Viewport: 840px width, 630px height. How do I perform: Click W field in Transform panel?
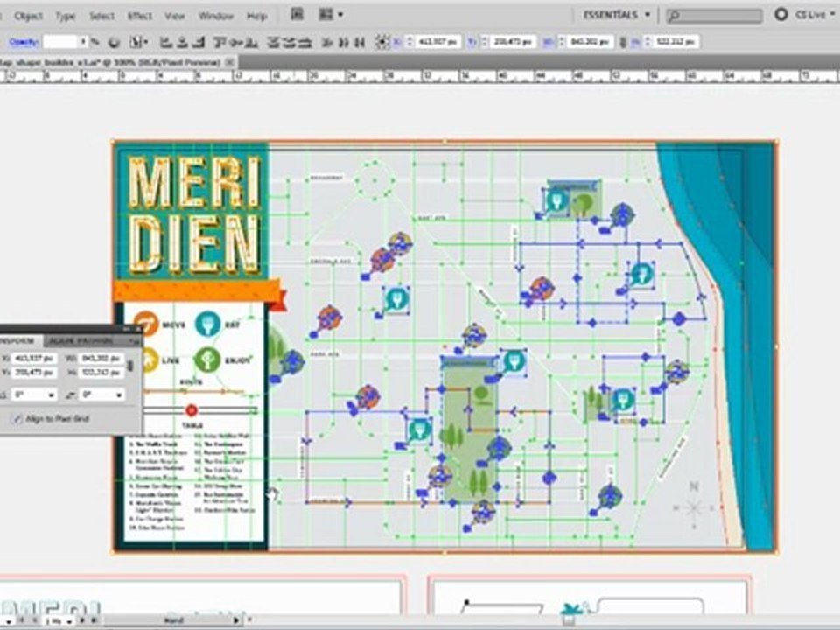101,358
